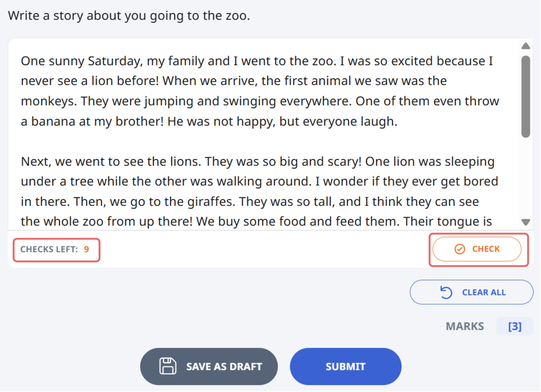Image resolution: width=541 pixels, height=392 pixels.
Task: Click the word "giraffes" in the story text
Action: (x=211, y=202)
